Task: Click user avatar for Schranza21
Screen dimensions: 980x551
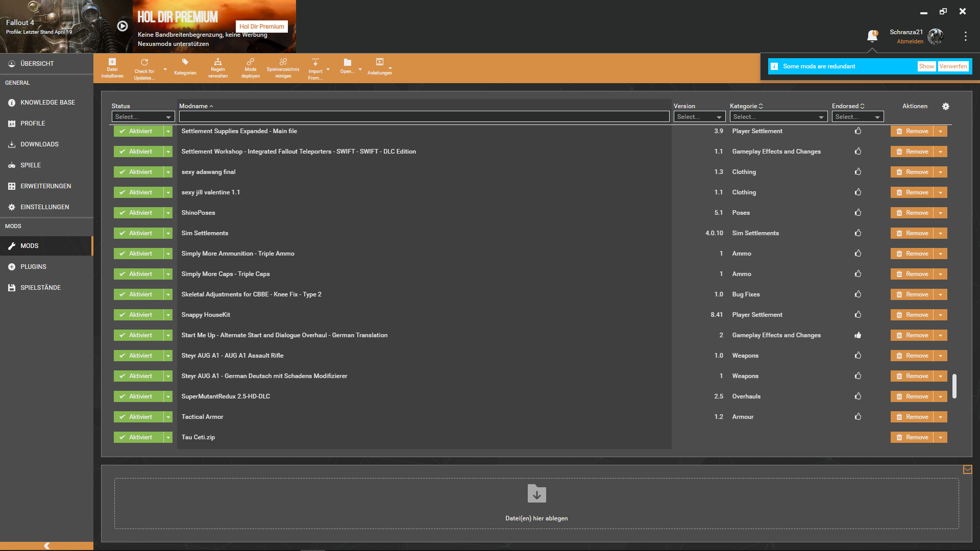Action: coord(936,36)
